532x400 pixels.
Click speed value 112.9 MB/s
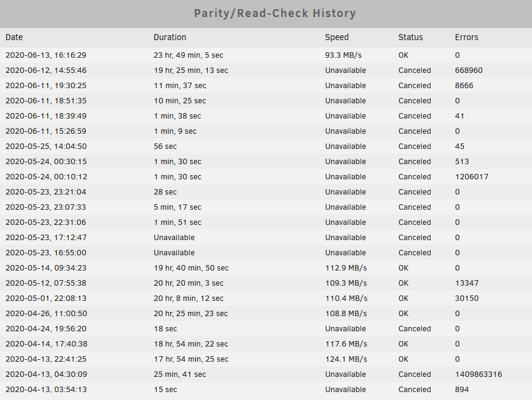coord(346,268)
